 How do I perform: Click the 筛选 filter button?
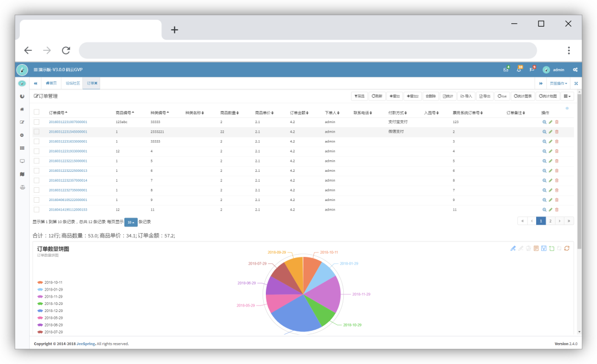(359, 96)
